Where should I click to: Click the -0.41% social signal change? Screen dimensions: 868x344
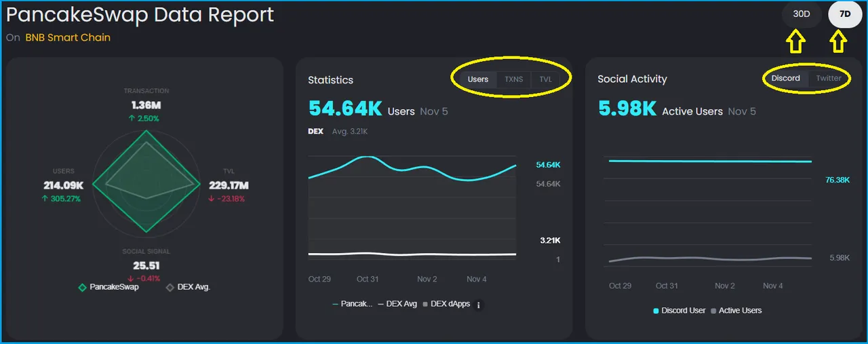click(144, 278)
